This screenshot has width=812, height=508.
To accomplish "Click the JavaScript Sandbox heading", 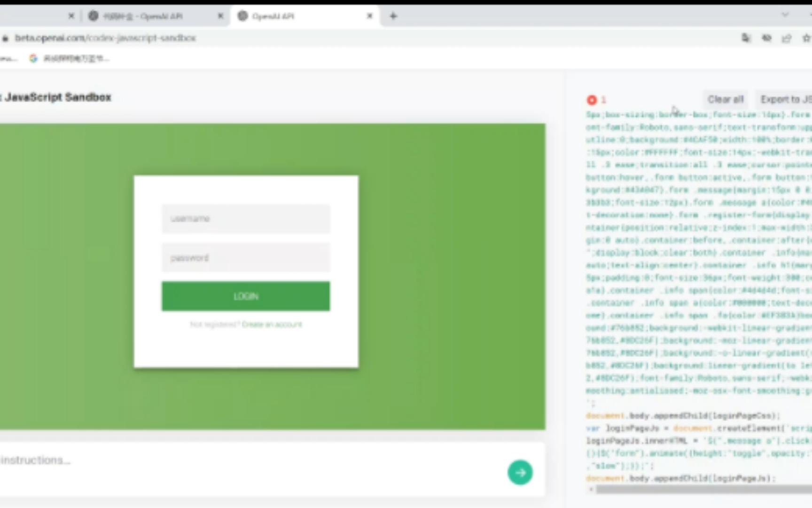I will pos(58,97).
